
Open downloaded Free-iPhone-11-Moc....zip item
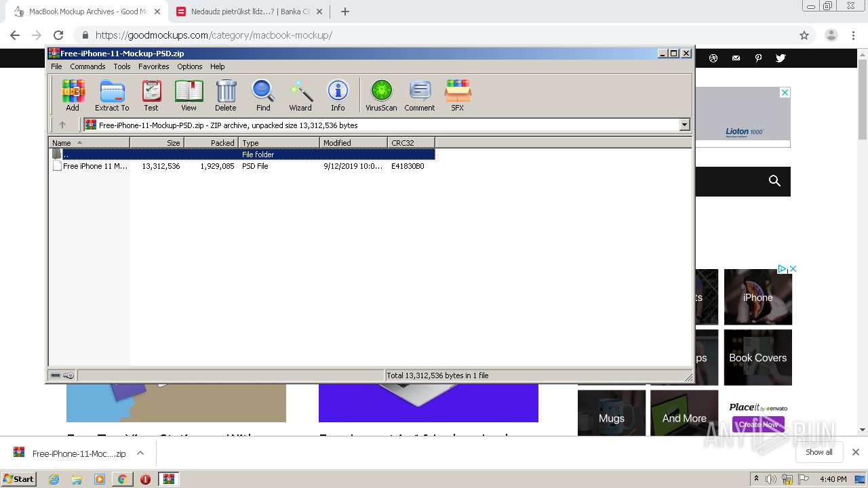pyautogui.click(x=79, y=453)
